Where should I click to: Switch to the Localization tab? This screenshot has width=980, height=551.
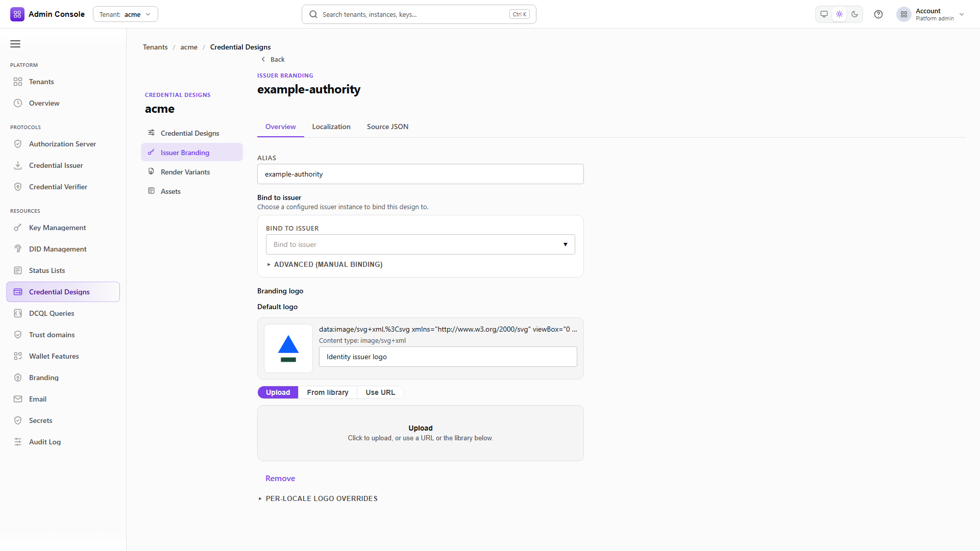pyautogui.click(x=331, y=127)
